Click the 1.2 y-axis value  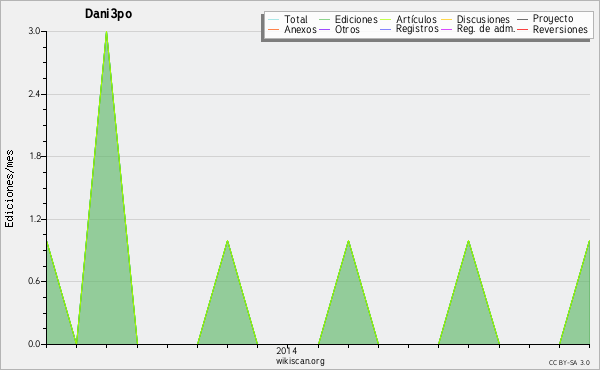tap(34, 219)
